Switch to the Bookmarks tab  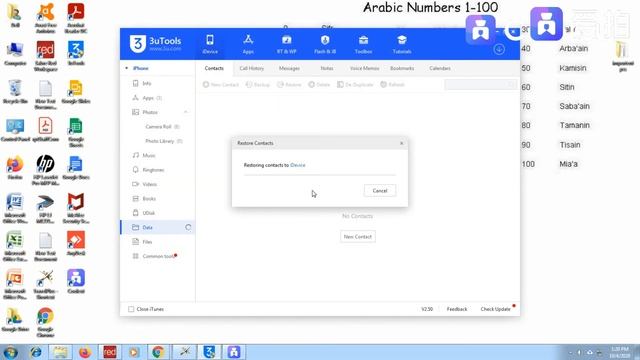(402, 68)
